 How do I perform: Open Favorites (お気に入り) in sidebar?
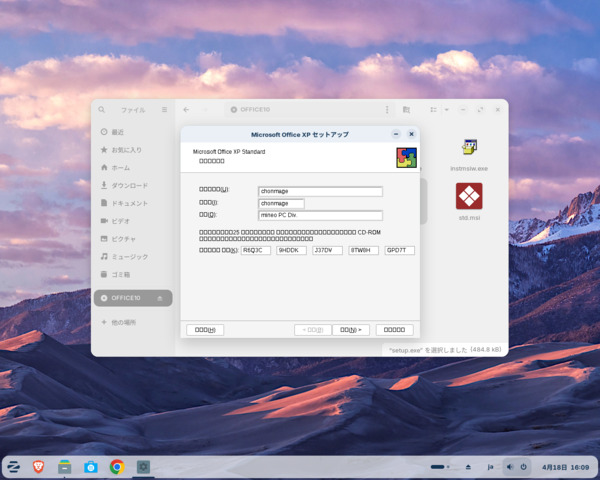coord(133,150)
